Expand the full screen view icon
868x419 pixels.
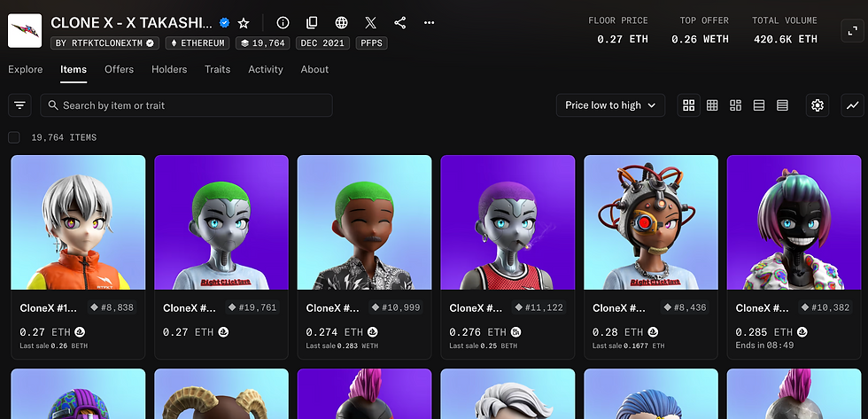pos(852,30)
